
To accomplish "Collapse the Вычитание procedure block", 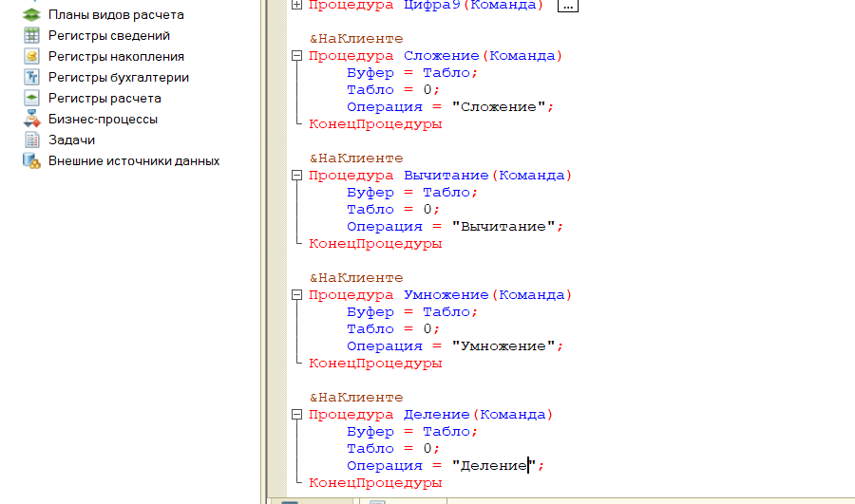I will tap(296, 175).
